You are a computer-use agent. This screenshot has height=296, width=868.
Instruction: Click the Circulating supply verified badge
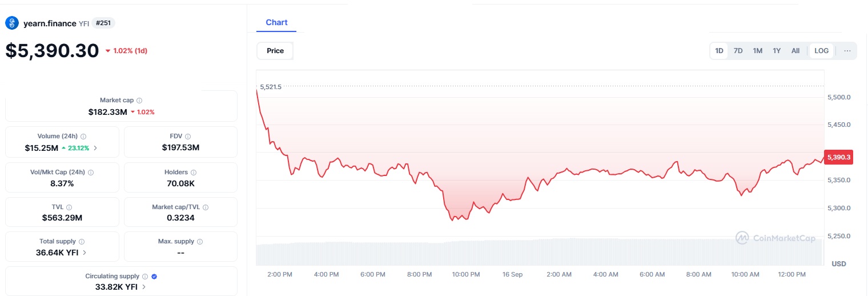[154, 277]
